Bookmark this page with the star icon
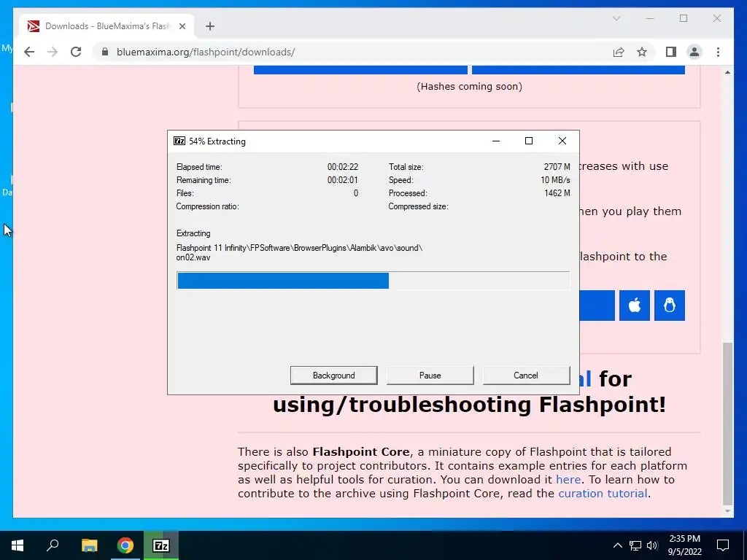747x560 pixels. (x=642, y=52)
